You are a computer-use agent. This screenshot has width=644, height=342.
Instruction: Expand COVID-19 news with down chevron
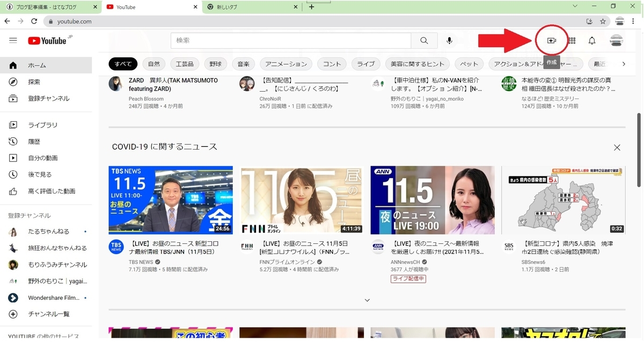tap(367, 300)
